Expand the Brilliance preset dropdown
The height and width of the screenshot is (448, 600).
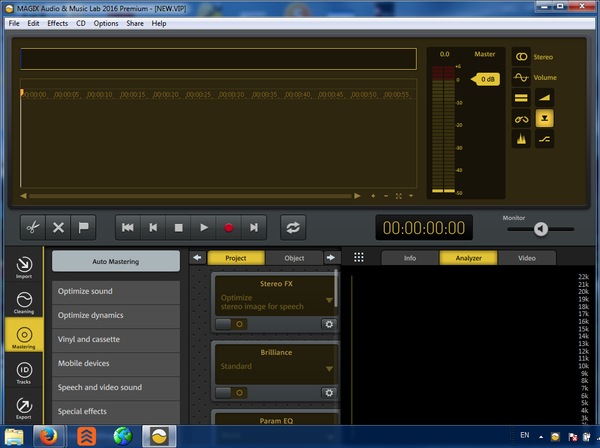[x=328, y=368]
